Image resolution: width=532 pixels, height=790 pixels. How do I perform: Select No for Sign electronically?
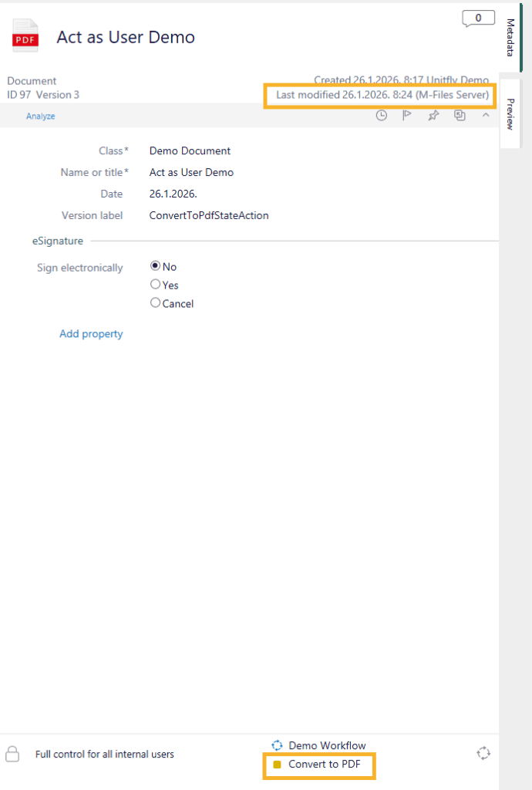pos(156,266)
